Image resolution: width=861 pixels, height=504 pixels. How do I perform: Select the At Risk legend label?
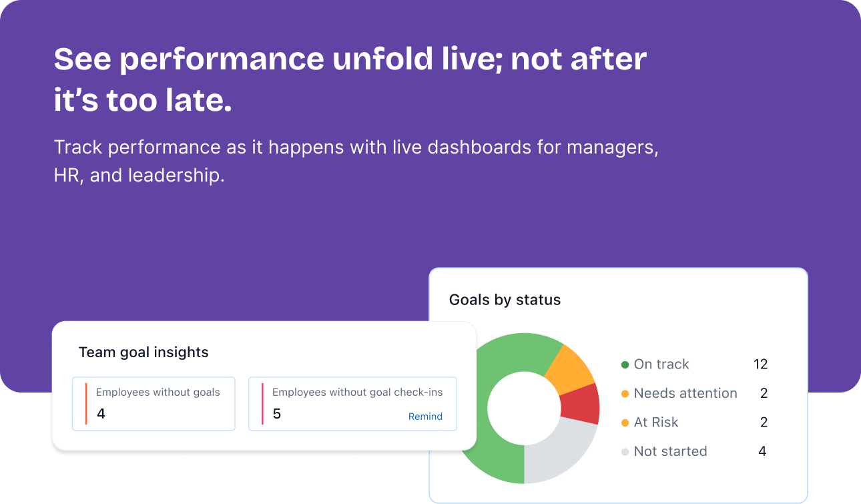(656, 422)
